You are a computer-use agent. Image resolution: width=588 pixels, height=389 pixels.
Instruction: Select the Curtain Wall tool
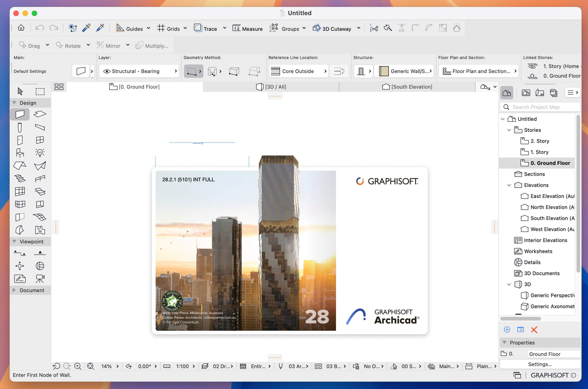20,191
